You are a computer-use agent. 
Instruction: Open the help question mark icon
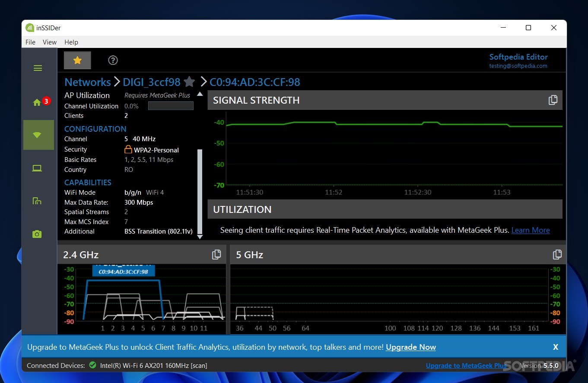pos(113,60)
